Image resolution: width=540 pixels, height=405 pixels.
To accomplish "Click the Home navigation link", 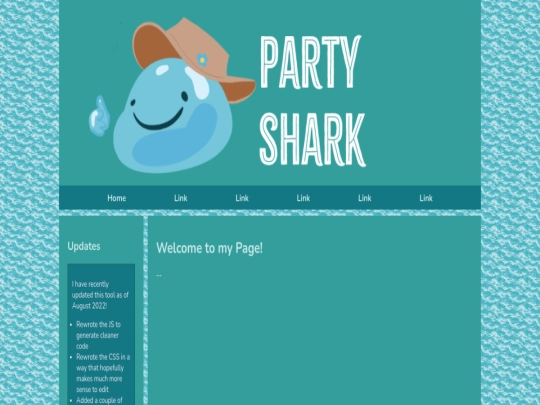I will [x=116, y=198].
